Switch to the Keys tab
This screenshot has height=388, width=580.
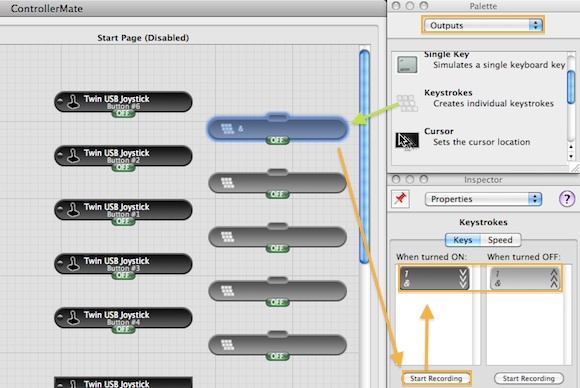click(463, 240)
